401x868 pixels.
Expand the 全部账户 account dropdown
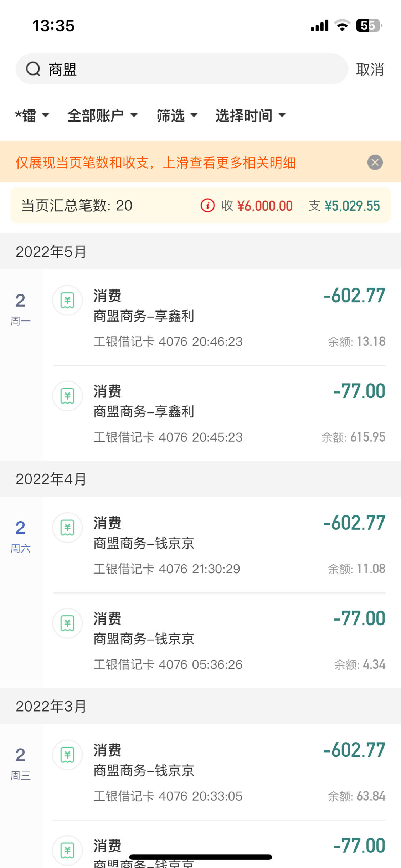click(103, 115)
